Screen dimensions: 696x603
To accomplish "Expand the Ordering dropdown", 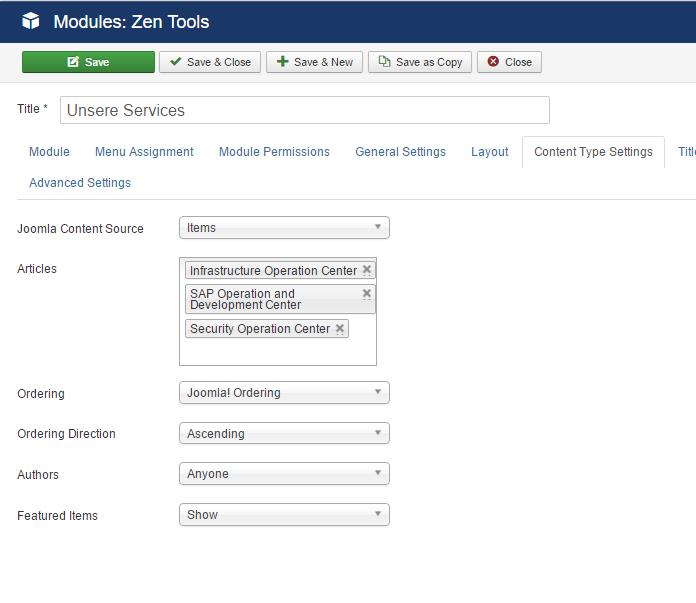I will pos(285,393).
